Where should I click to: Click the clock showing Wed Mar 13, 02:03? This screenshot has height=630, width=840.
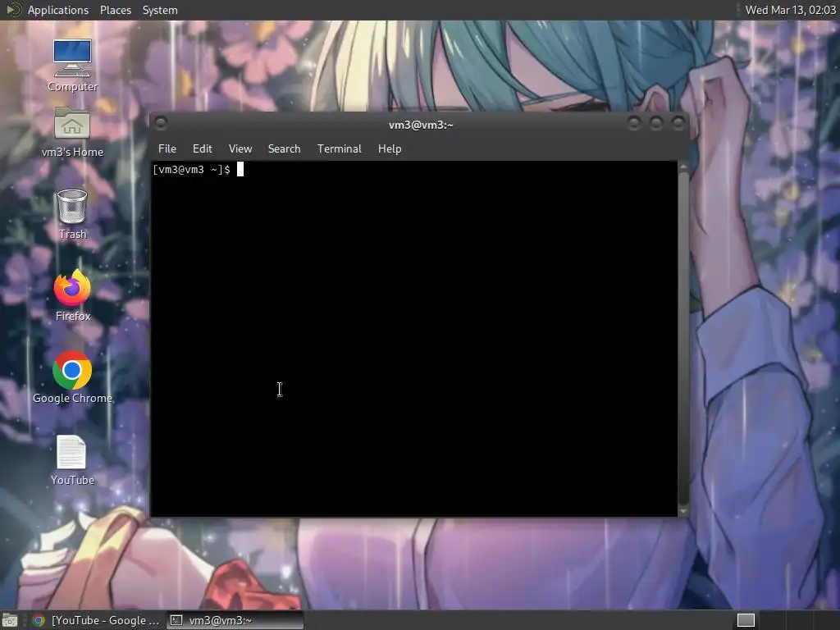pyautogui.click(x=790, y=10)
